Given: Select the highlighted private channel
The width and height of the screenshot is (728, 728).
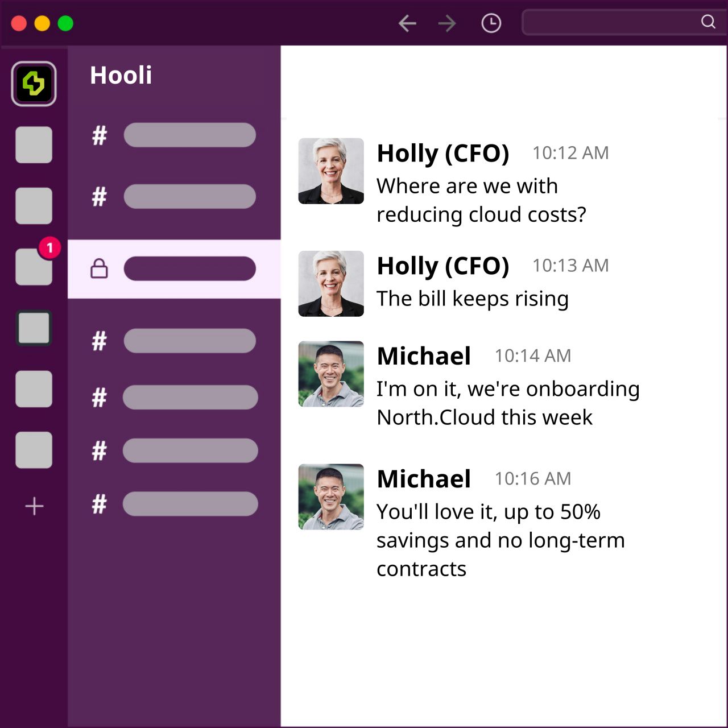Looking at the screenshot, I should (x=189, y=268).
